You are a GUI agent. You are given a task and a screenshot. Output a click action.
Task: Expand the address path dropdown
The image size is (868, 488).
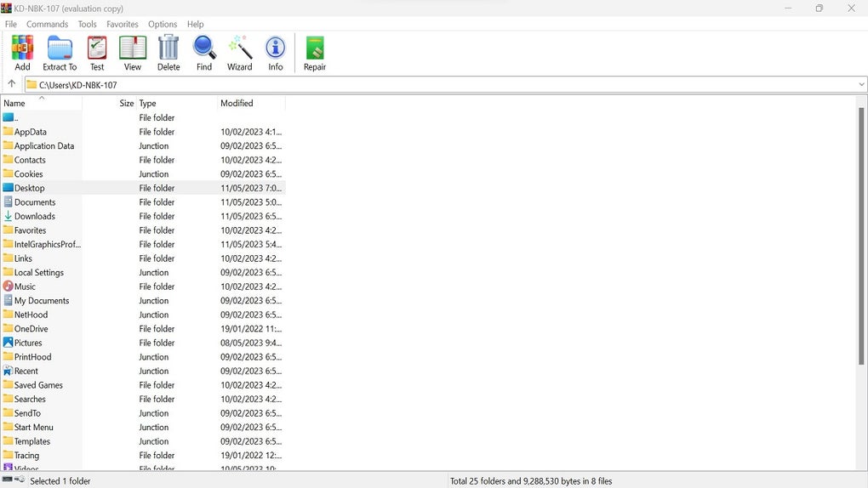861,85
